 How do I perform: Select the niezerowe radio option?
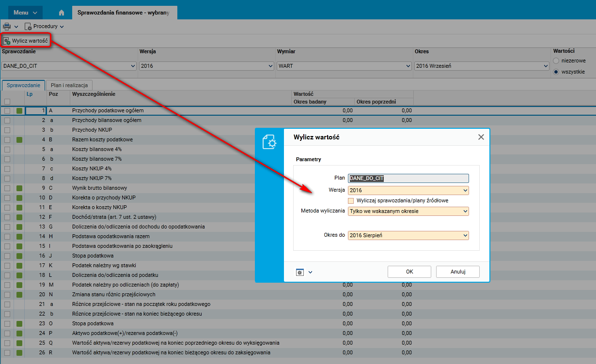pos(556,61)
